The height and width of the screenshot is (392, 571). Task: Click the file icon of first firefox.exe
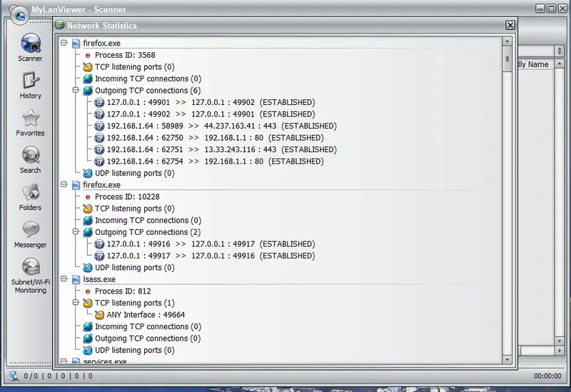click(x=76, y=44)
